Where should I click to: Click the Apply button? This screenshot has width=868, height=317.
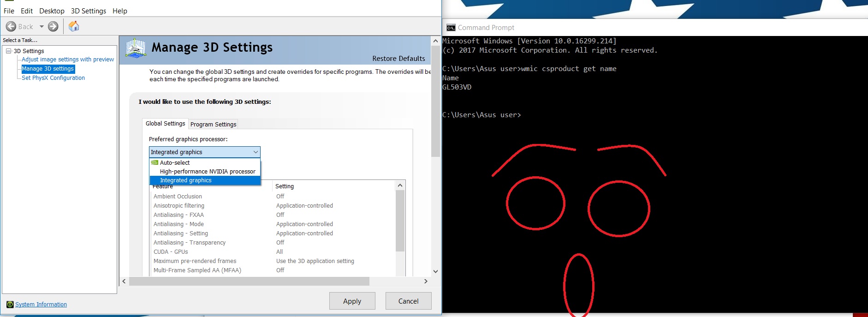click(352, 301)
